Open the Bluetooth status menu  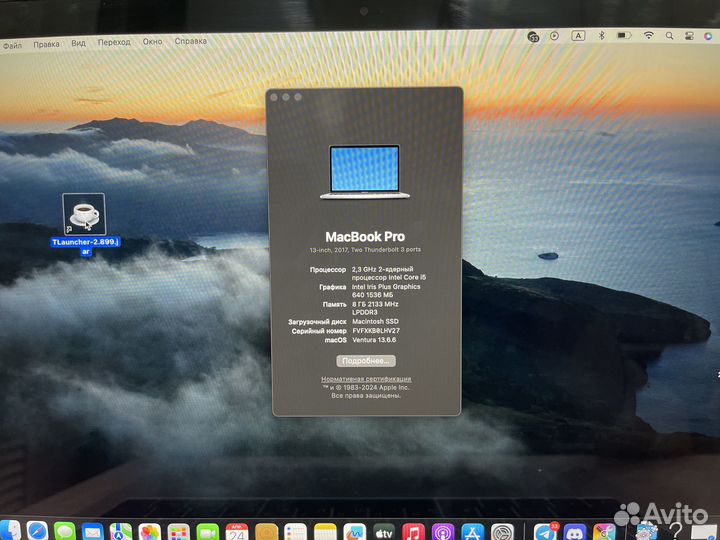pyautogui.click(x=602, y=35)
